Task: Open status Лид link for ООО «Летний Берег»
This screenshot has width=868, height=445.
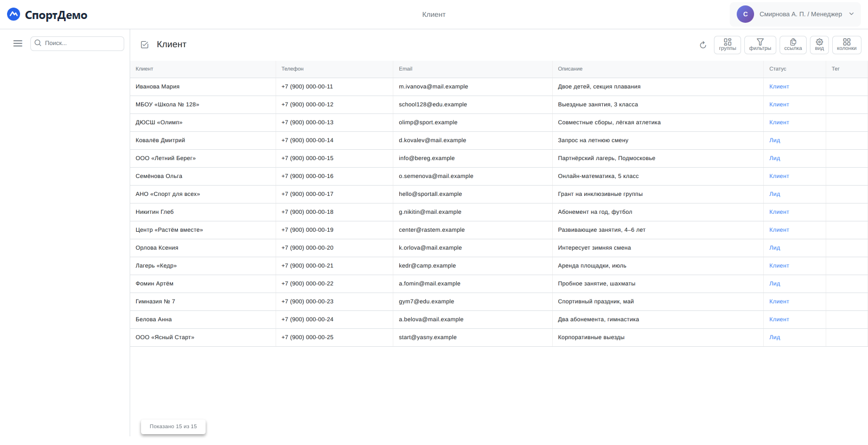Action: point(775,158)
